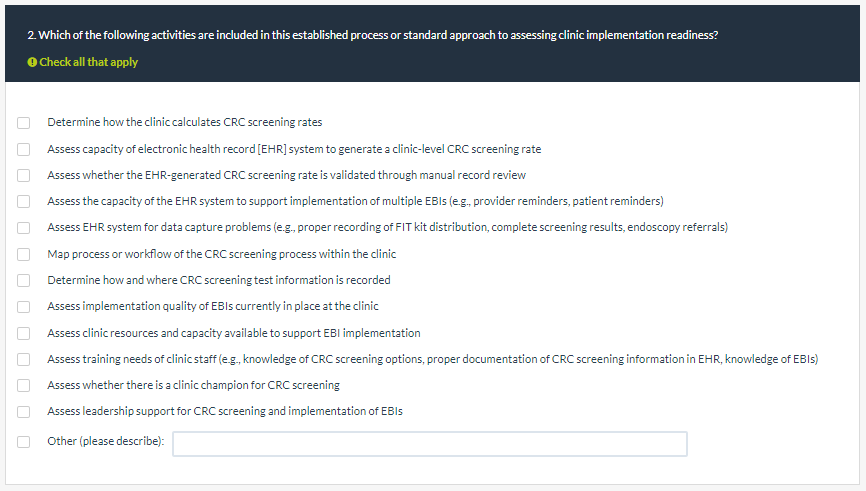Click the 'Assess leadership support' label text
This screenshot has height=491, width=866.
coord(224,411)
